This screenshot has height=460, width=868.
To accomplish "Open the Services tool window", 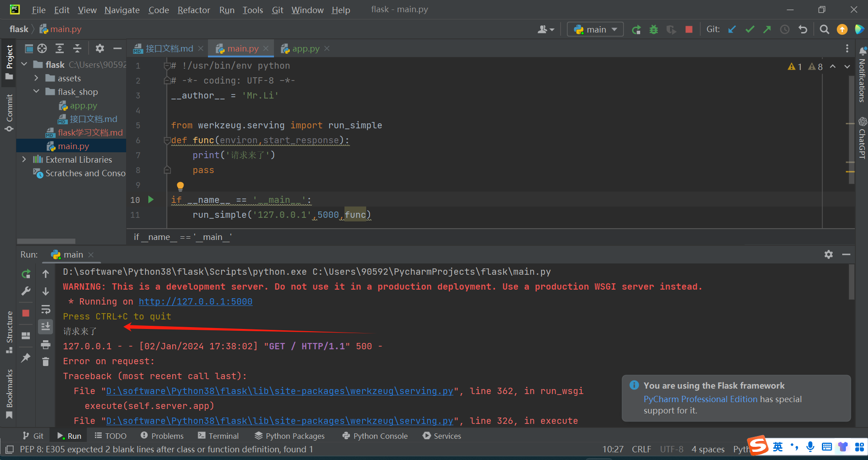I will (442, 436).
